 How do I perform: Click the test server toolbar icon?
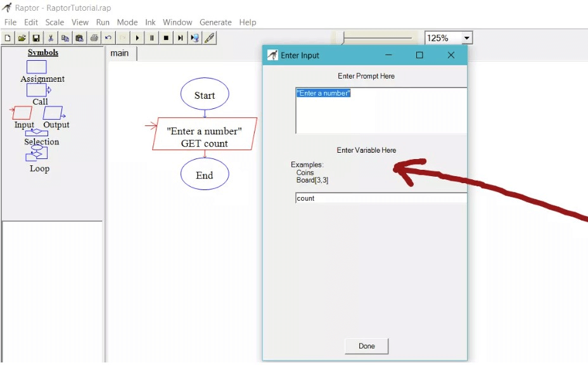(195, 38)
